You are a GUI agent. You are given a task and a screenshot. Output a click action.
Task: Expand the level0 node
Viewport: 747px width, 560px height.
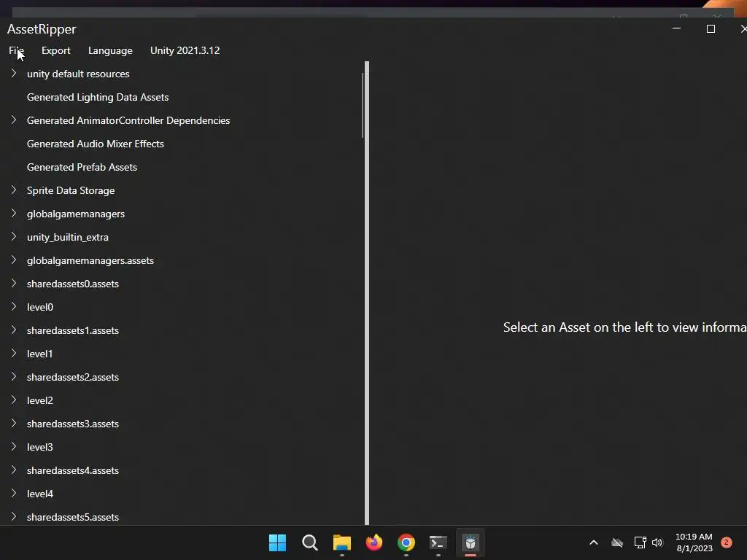tap(14, 307)
